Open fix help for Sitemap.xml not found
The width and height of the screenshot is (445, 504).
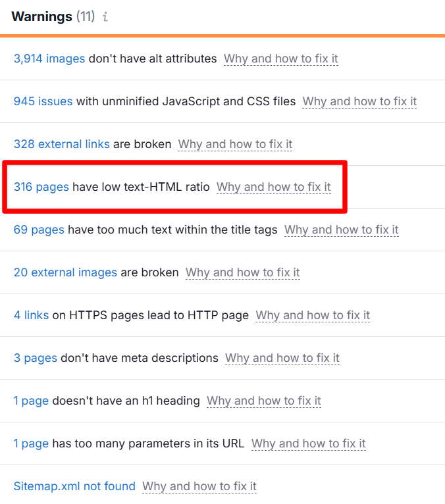click(x=199, y=486)
